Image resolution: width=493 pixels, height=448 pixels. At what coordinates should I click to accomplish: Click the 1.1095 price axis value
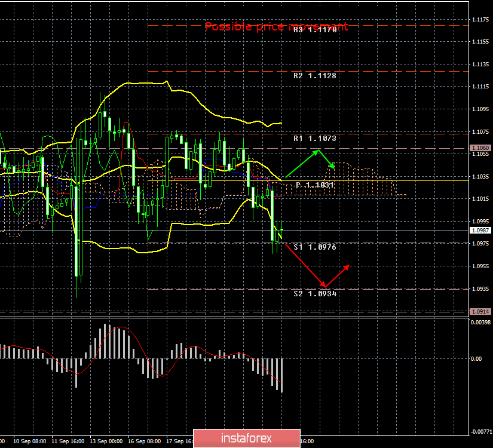[480, 109]
